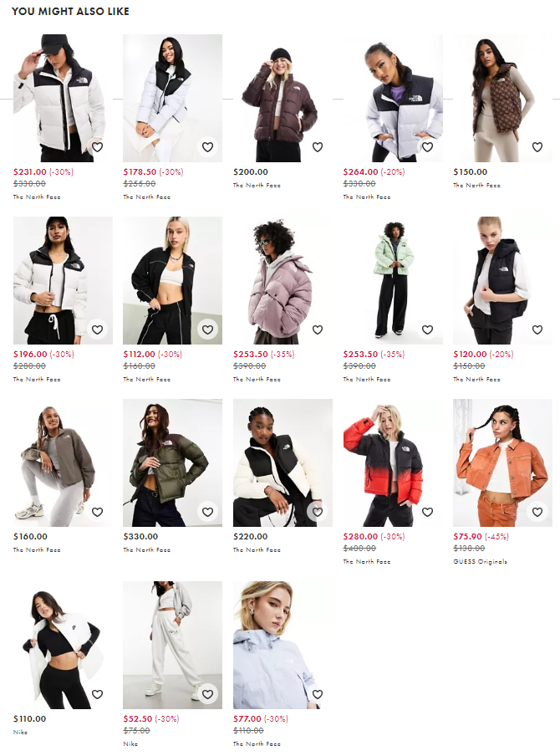
Task: Click the heart icon on the $178.50 jacket
Action: point(207,147)
